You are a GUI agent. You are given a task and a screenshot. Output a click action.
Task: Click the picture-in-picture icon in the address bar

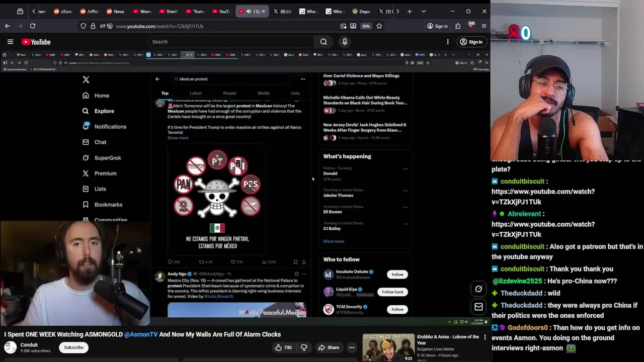(343, 26)
